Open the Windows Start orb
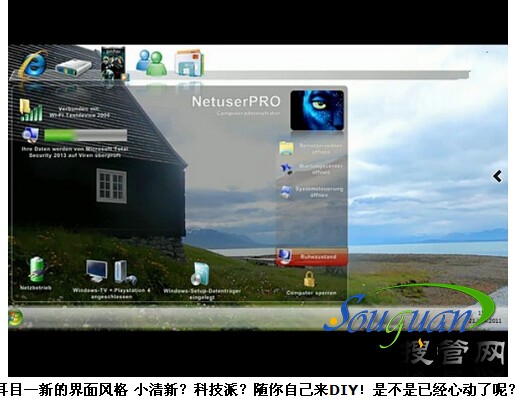Image resolution: width=515 pixels, height=403 pixels. (x=15, y=317)
